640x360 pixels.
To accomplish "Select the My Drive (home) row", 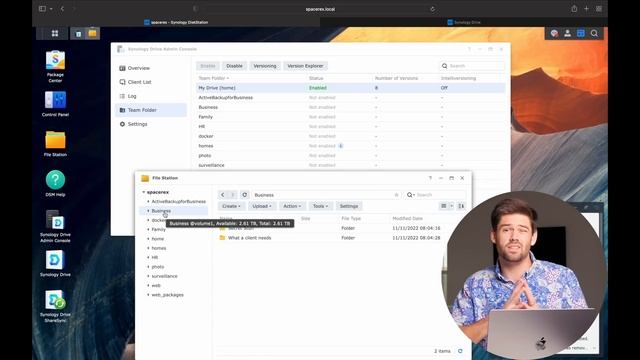I will point(351,88).
